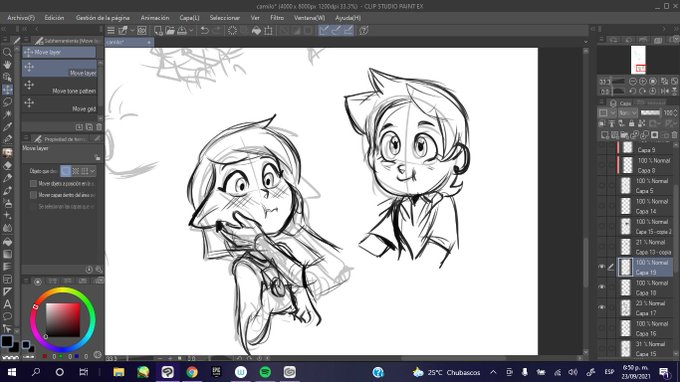This screenshot has height=382, width=680.
Task: Select the Frame border tool
Action: pyautogui.click(x=7, y=279)
